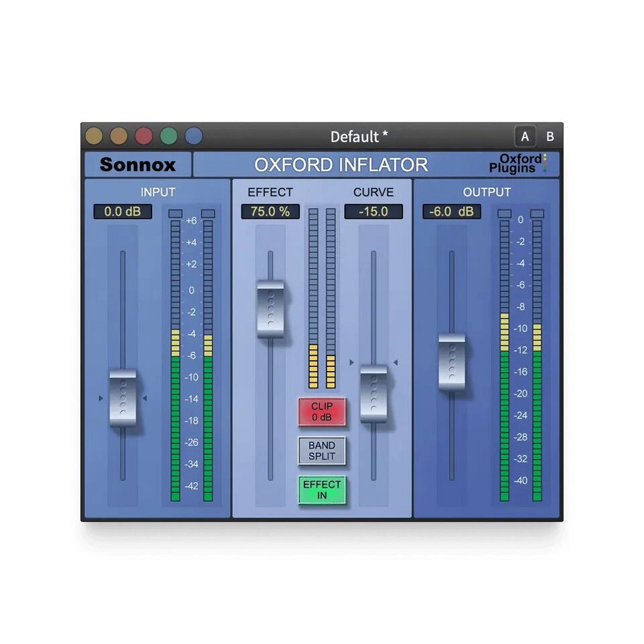Viewport: 644px width, 644px height.
Task: Click the OXFORD INFLATOR title header
Action: pos(341,165)
